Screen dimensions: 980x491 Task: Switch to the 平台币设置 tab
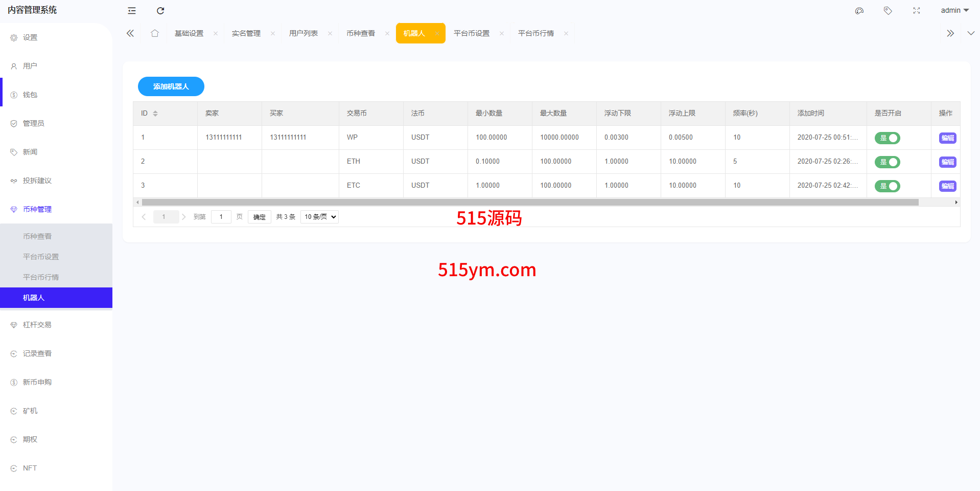pos(471,33)
